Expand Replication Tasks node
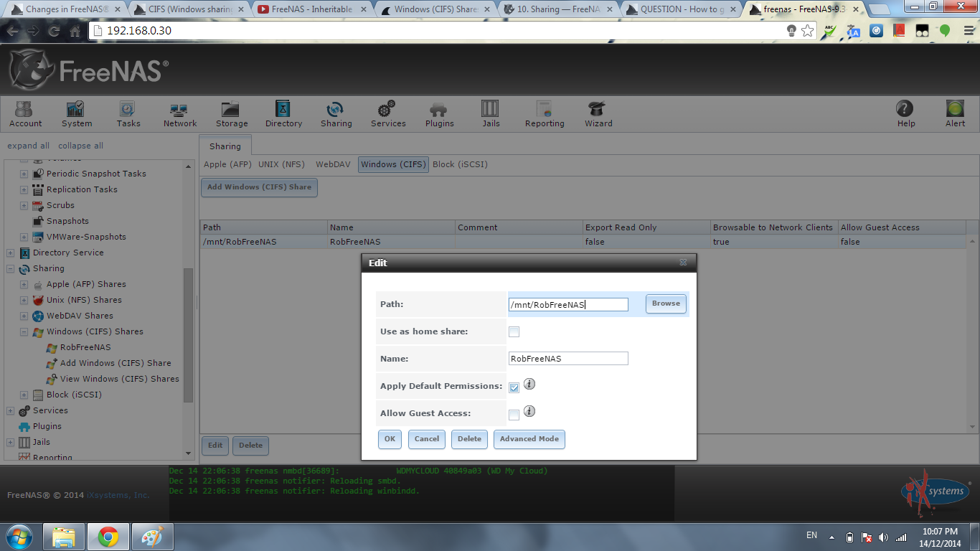The image size is (980, 551). click(x=24, y=189)
